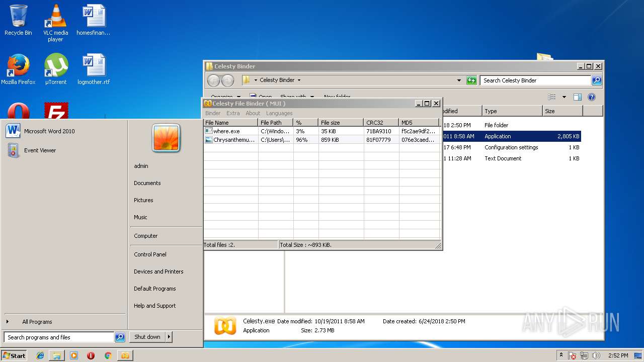Click Explorer search magnifier icon

(596, 80)
